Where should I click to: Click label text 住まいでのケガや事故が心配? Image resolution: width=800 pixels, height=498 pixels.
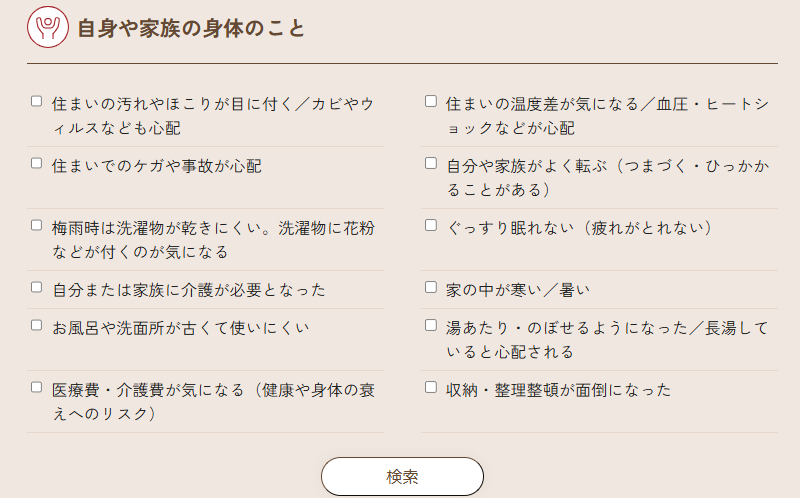click(156, 166)
